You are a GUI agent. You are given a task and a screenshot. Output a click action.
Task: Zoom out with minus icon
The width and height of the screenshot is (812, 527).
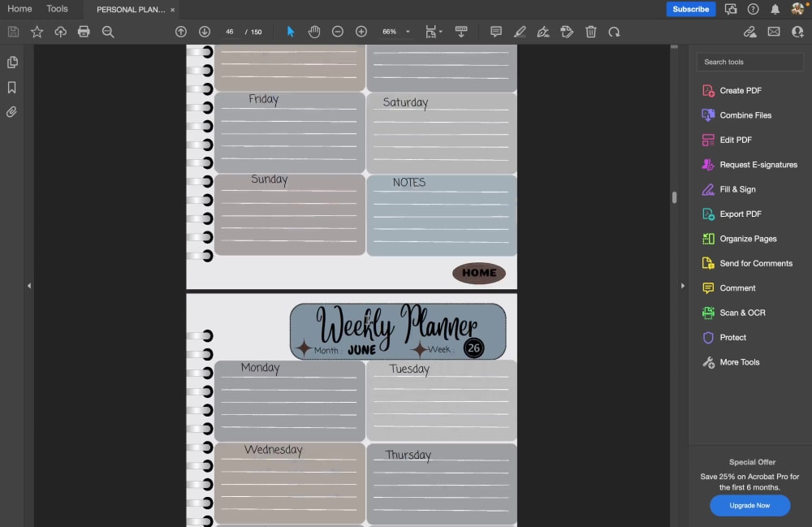338,32
